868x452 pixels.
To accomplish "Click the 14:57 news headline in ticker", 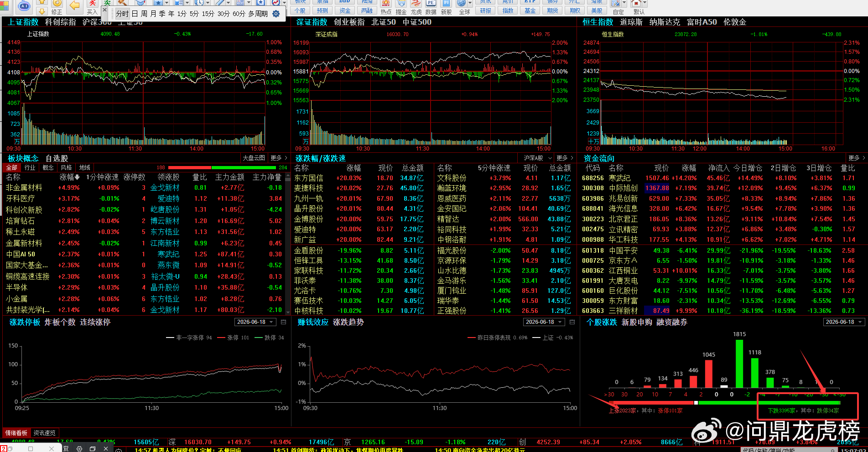I will point(188,450).
